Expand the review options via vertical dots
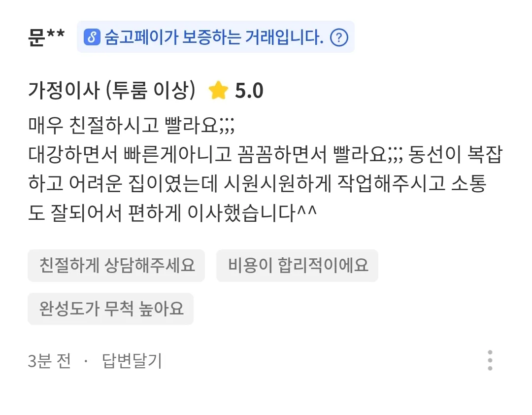The width and height of the screenshot is (532, 415). pos(490,360)
